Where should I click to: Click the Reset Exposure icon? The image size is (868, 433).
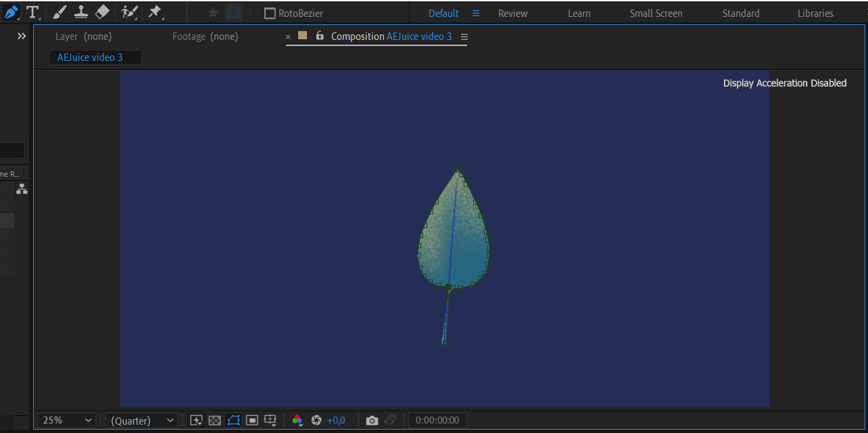pos(316,420)
